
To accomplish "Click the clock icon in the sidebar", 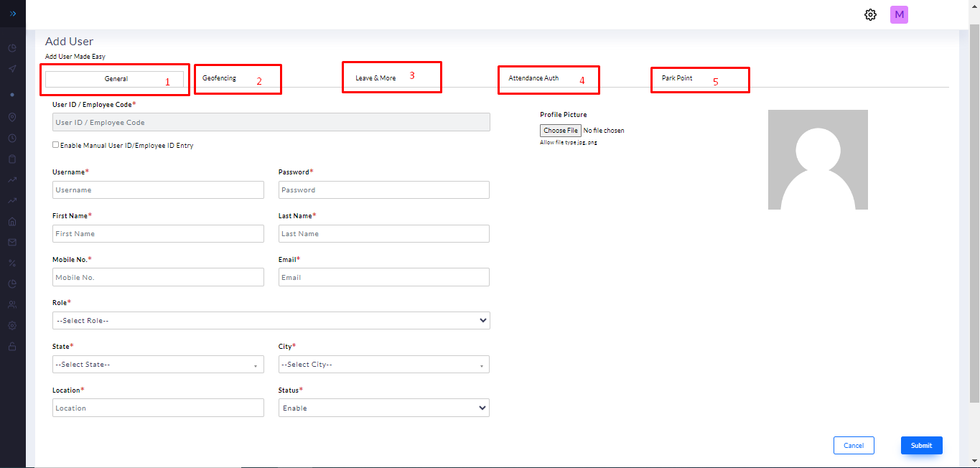I will (12, 138).
